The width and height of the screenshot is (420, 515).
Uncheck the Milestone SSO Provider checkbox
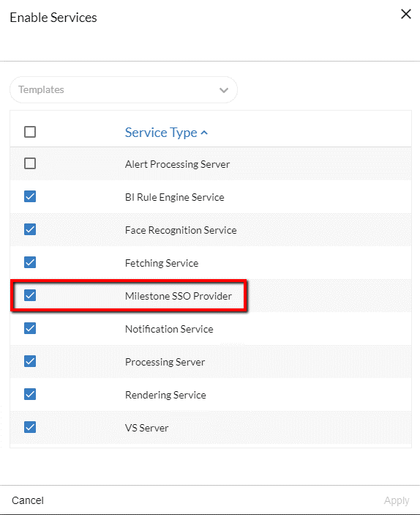(x=30, y=295)
